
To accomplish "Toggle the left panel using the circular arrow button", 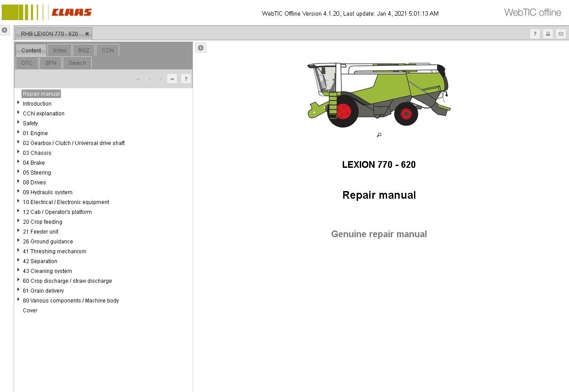I will coord(4,30).
